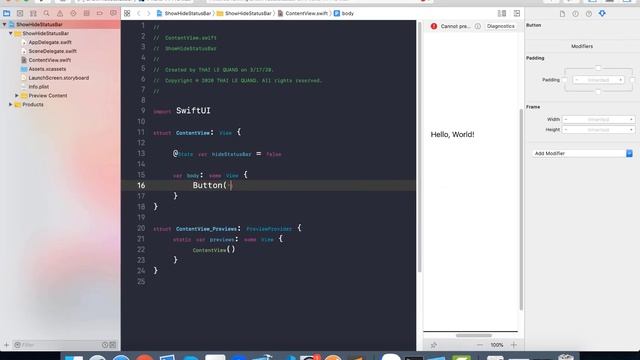This screenshot has width=640, height=360.
Task: Click ShowHideStatusBar folder in jump bar
Action: pos(244,13)
